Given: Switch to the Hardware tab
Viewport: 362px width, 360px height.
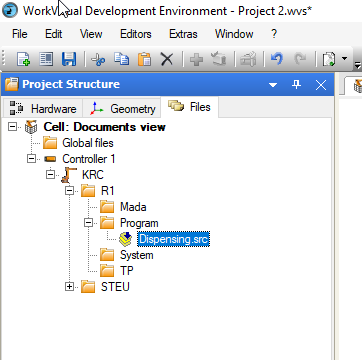Looking at the screenshot, I should point(43,108).
